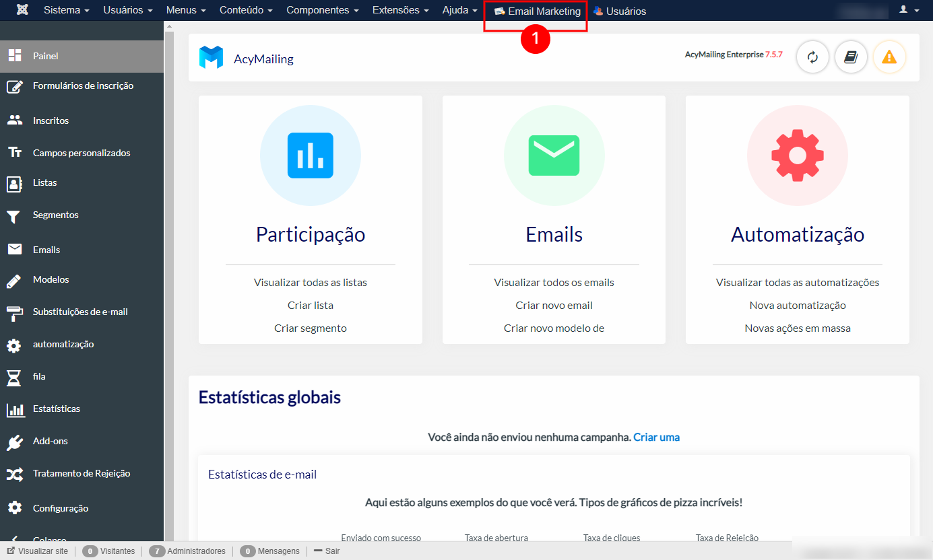Select Segmentos in the AcyMailing sidebar

point(54,215)
